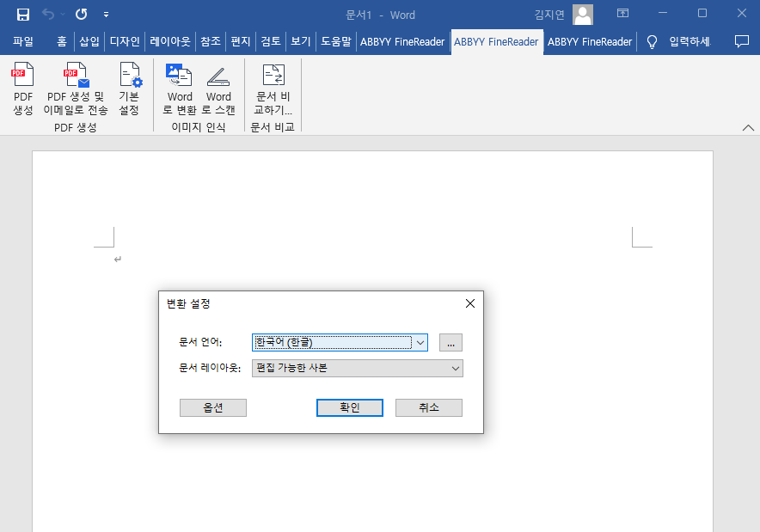Click the 입력하세 search field
This screenshot has height=532, width=760.
(690, 41)
